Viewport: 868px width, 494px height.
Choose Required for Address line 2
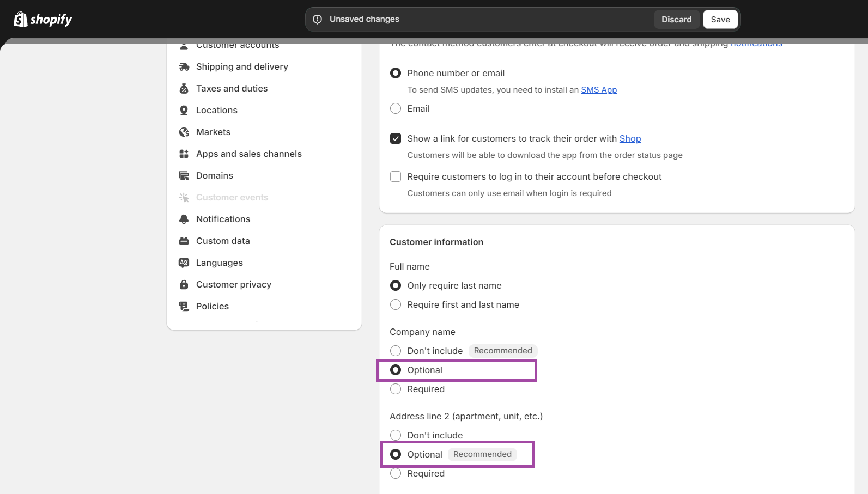coord(396,473)
